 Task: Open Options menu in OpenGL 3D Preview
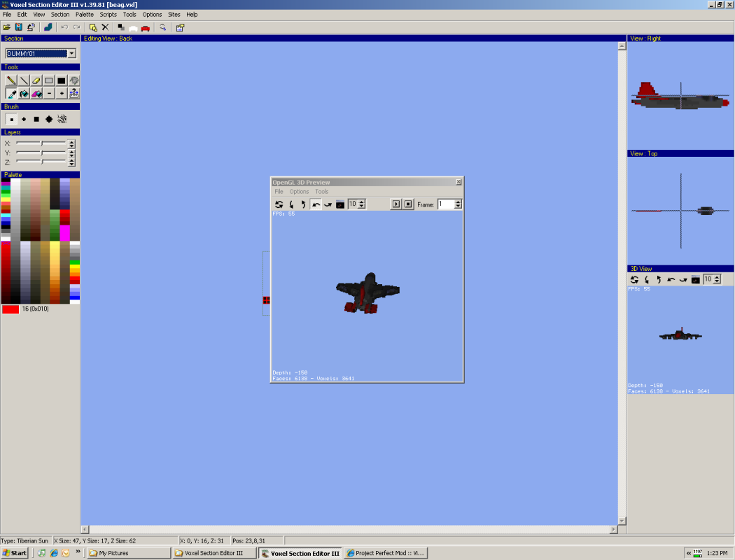point(299,191)
